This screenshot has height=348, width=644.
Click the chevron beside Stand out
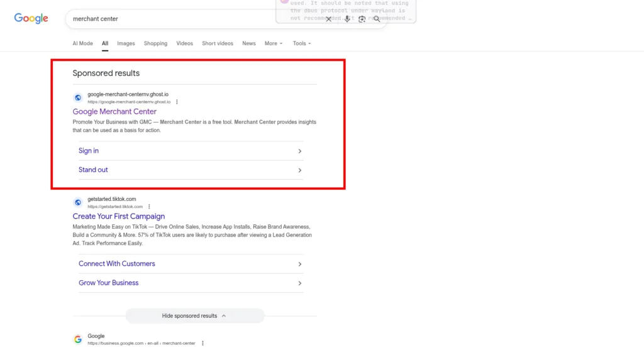click(x=300, y=170)
